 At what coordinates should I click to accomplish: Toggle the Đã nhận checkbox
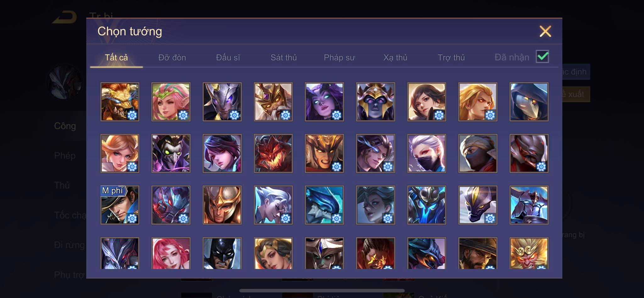pos(542,57)
